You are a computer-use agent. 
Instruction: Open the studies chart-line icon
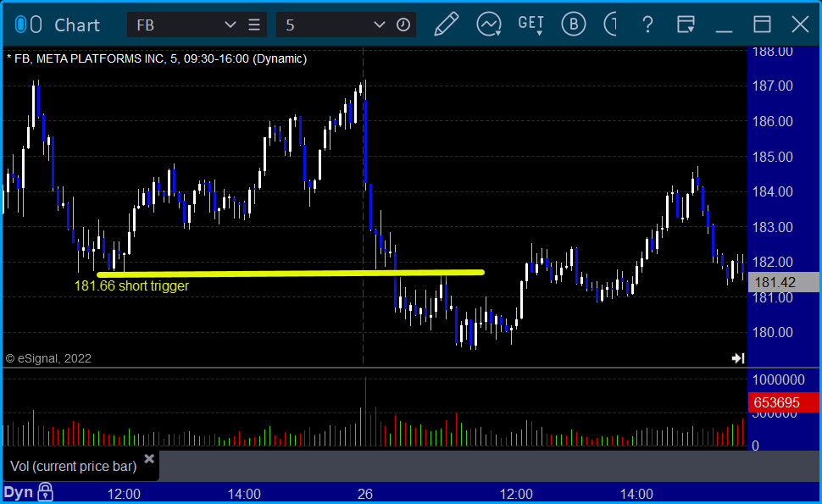coord(489,24)
